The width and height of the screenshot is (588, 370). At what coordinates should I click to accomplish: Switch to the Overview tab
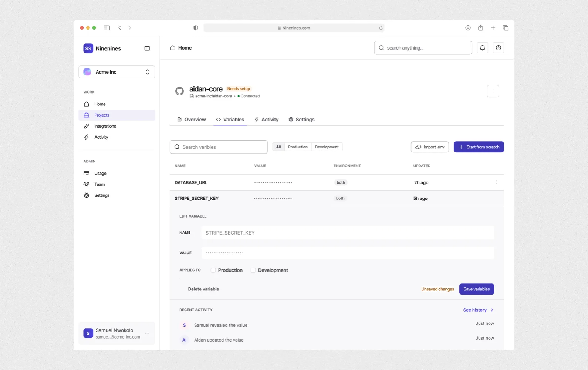pyautogui.click(x=191, y=120)
